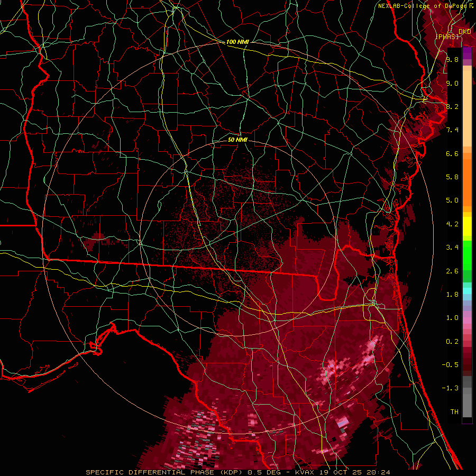Viewport: 476px width, 476px height.
Task: Click the KVAX station ID in the caption
Action: [x=306, y=472]
